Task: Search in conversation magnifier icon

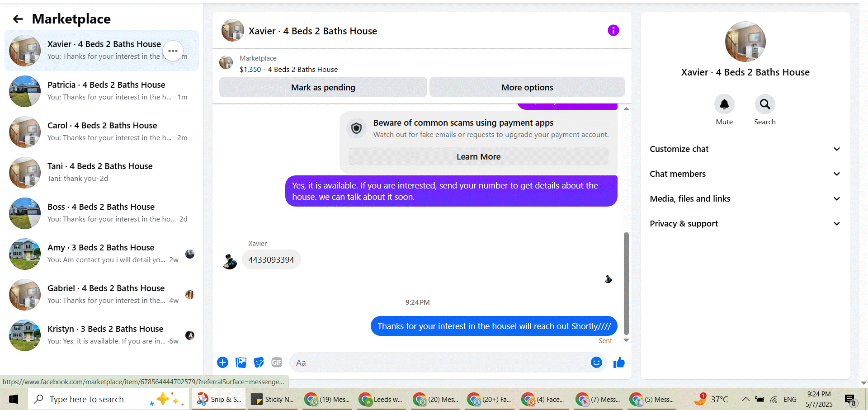Action: (x=765, y=104)
